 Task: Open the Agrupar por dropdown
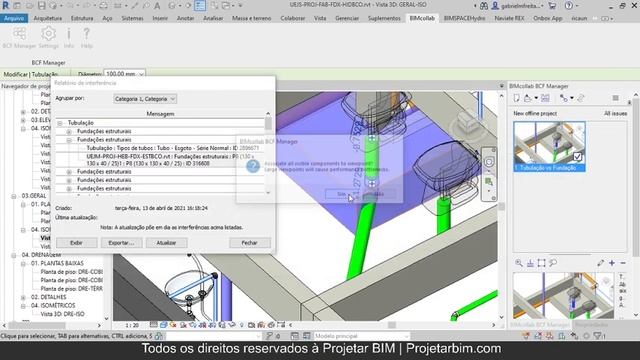point(145,99)
